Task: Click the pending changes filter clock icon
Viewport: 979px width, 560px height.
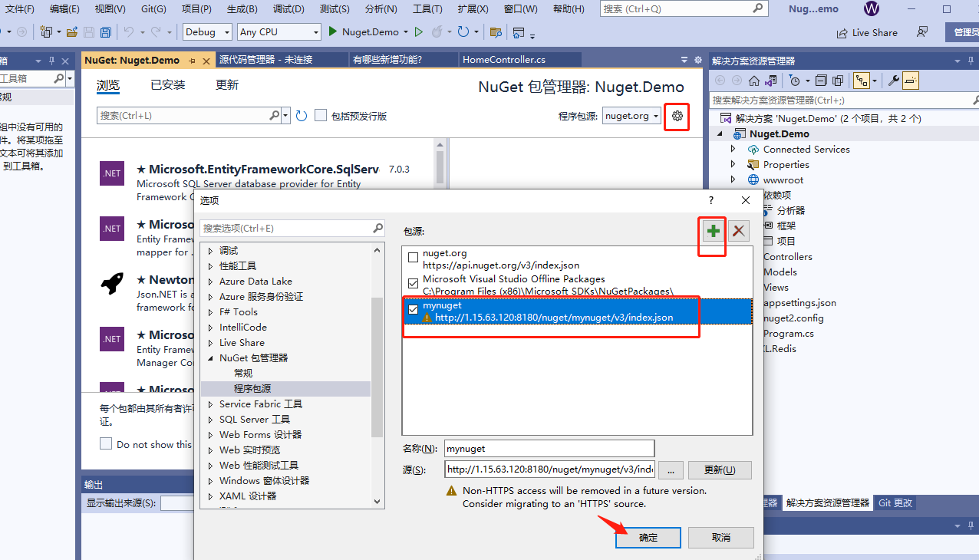Action: 794,81
